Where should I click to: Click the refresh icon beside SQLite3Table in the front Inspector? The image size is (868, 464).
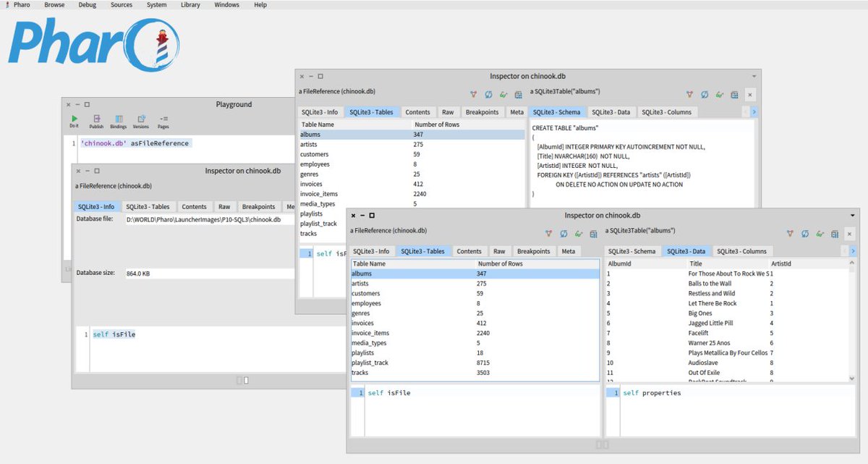[806, 234]
